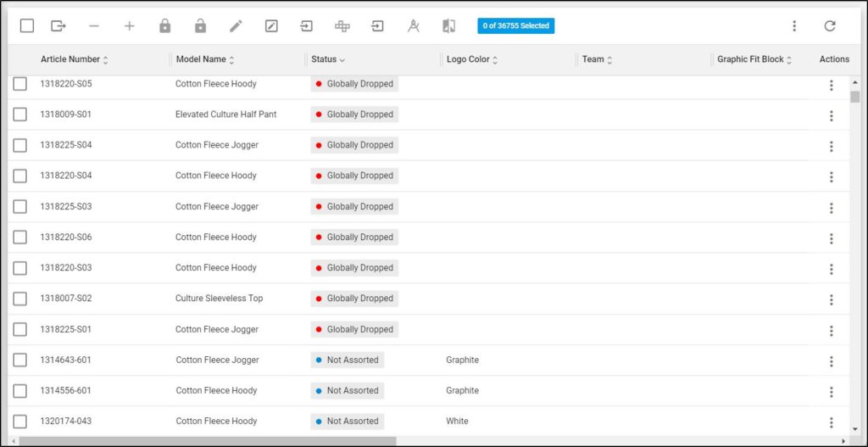Check the box for article 1318220-S05
This screenshot has width=868, height=447.
point(20,84)
